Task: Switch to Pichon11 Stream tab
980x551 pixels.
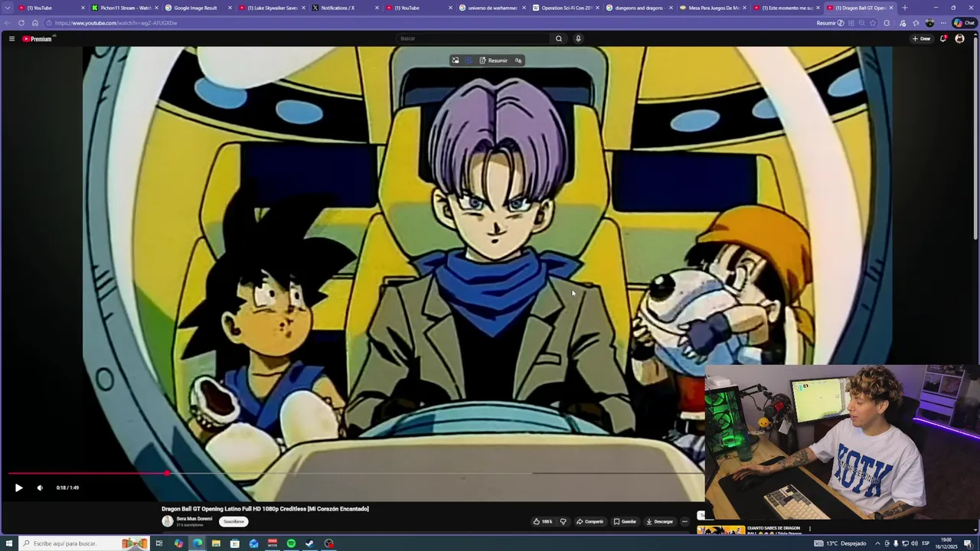Action: coord(125,8)
